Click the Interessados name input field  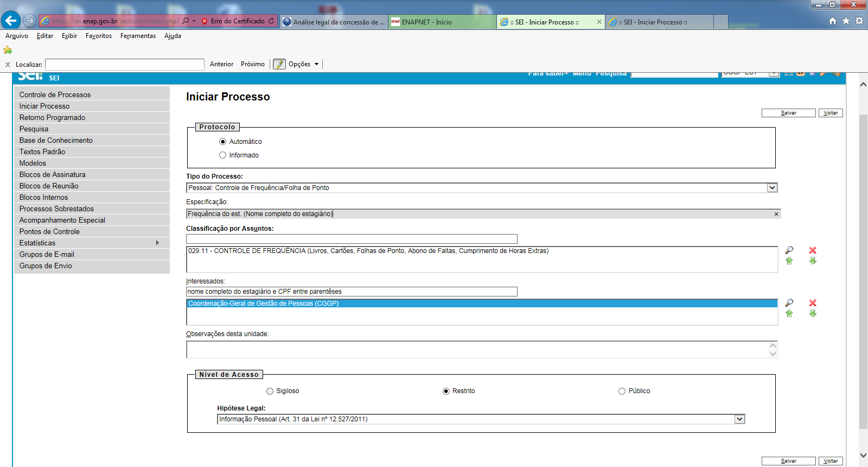point(352,292)
